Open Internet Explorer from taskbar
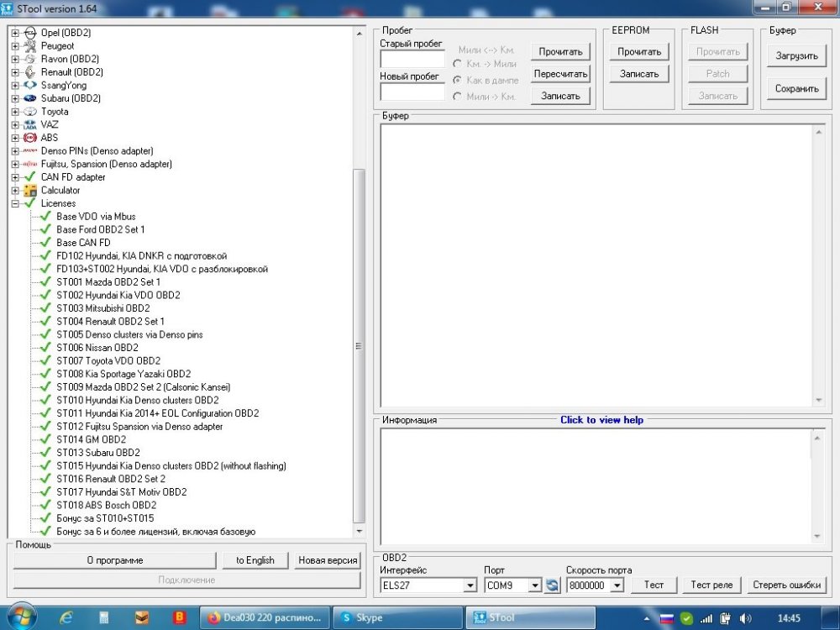840x630 pixels. point(66,617)
